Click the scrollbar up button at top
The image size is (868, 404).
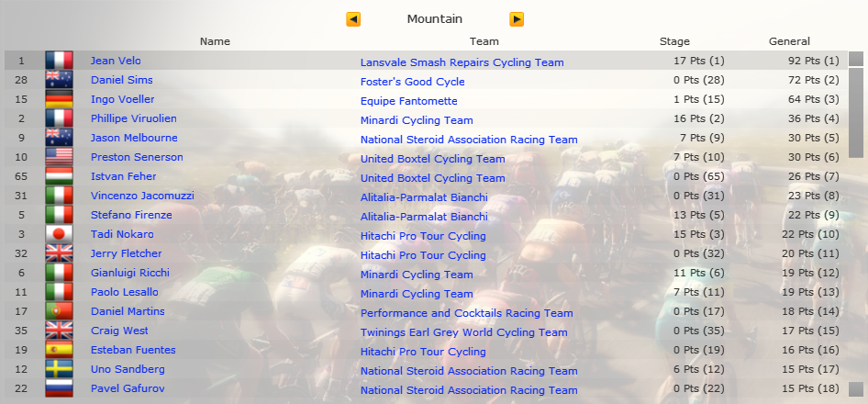click(x=856, y=59)
